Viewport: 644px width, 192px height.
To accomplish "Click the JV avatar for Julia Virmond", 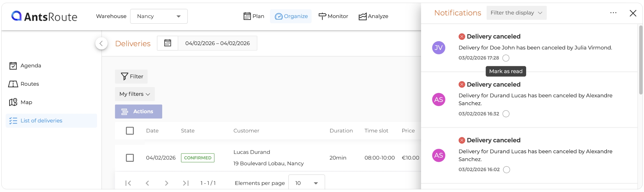I will tap(439, 48).
